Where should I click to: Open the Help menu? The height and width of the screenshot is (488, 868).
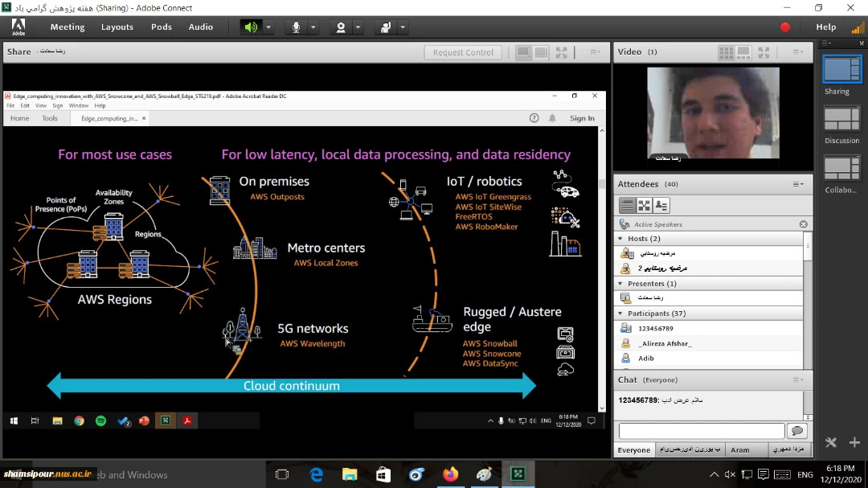point(826,27)
